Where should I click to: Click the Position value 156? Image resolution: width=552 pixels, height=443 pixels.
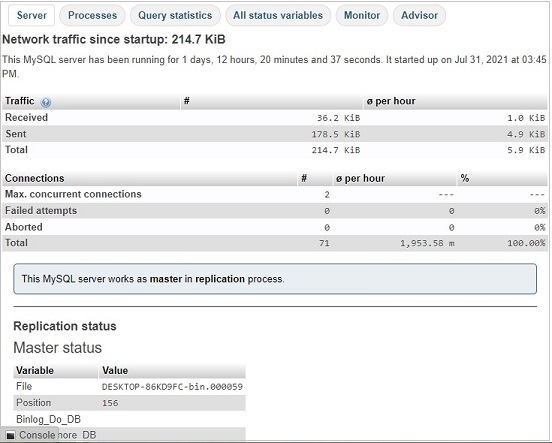coord(110,403)
